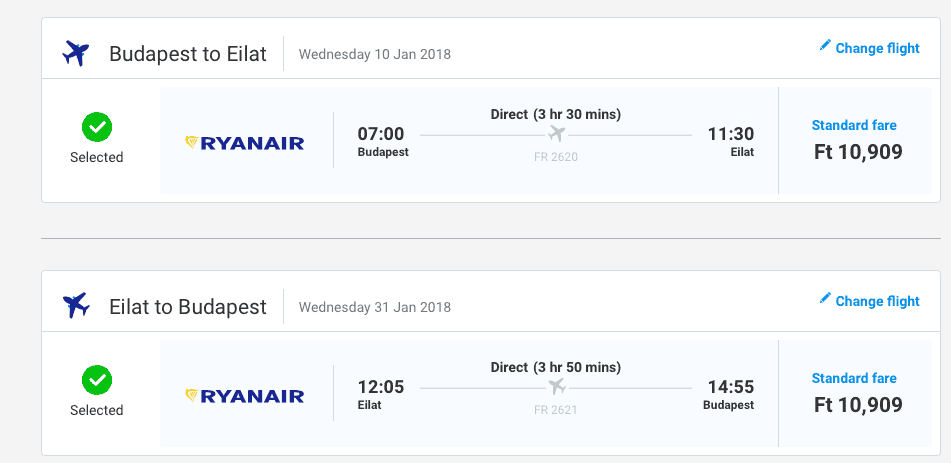Viewport: 951px width, 463px height.
Task: Change the Eilat to Budapest flight
Action: pyautogui.click(x=877, y=302)
